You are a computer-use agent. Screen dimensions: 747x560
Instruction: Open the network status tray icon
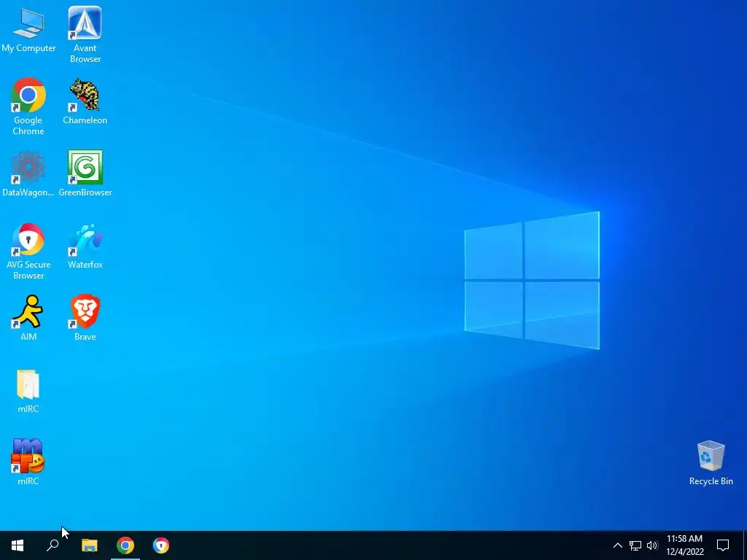point(635,545)
